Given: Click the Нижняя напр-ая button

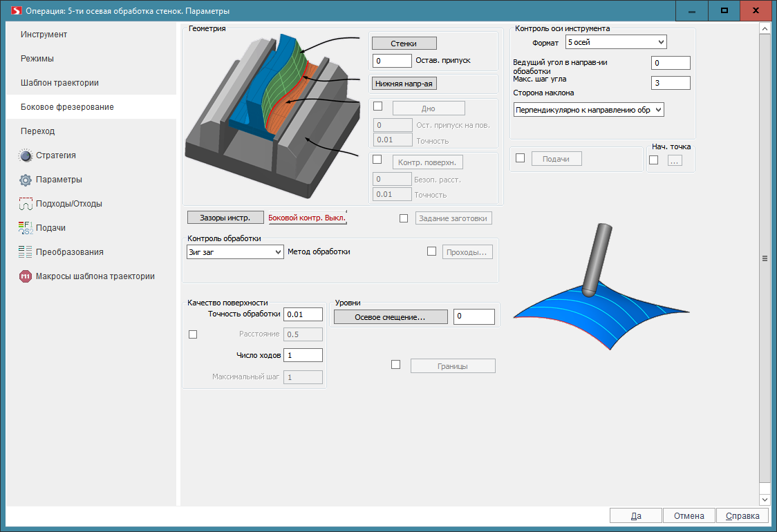Looking at the screenshot, I should 404,84.
